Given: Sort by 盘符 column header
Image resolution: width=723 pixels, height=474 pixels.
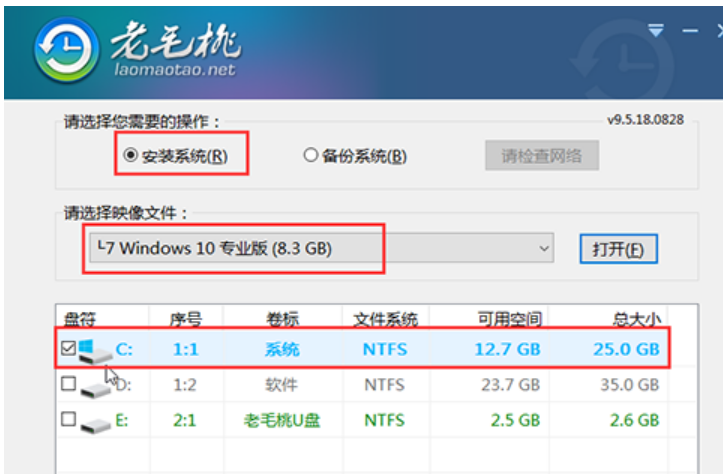Looking at the screenshot, I should point(80,319).
